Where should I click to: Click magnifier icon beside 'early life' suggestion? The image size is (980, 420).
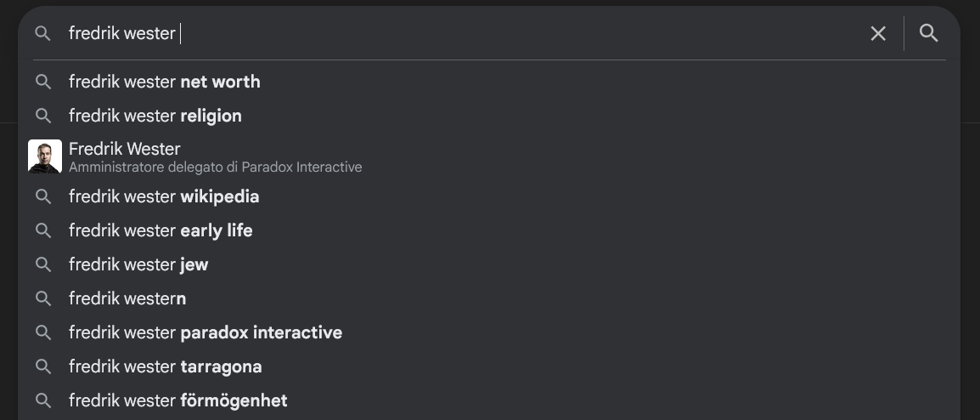click(43, 230)
